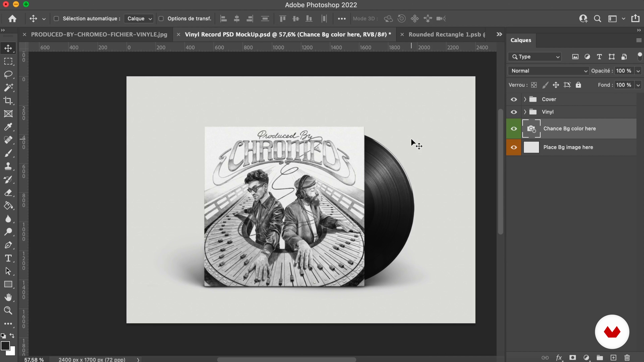Align left edges of layers
644x362 pixels.
[x=224, y=18]
